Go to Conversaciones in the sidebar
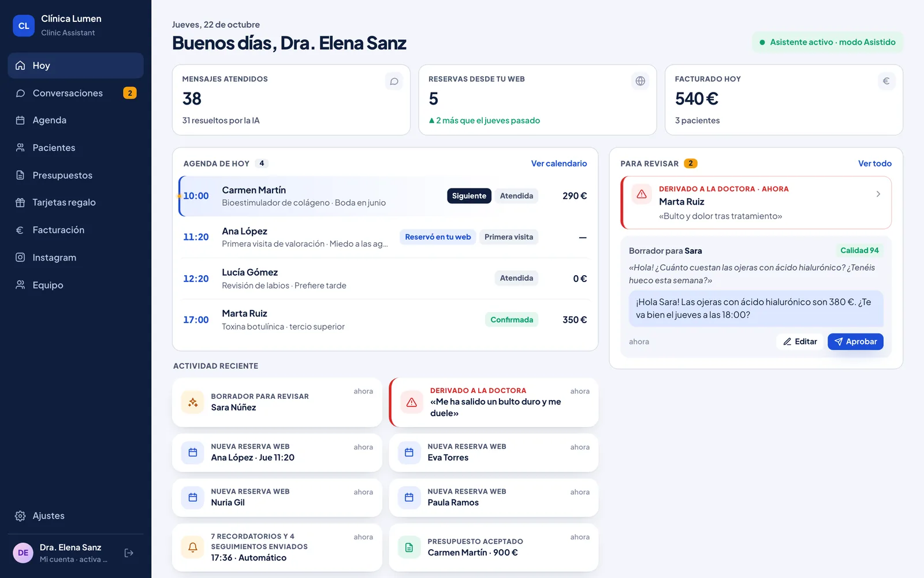Image resolution: width=924 pixels, height=578 pixels. [76, 93]
